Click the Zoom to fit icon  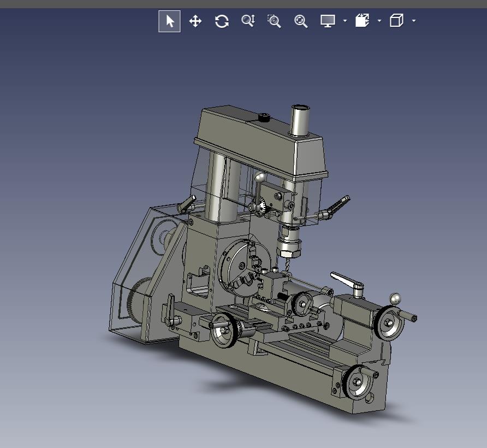tap(301, 21)
